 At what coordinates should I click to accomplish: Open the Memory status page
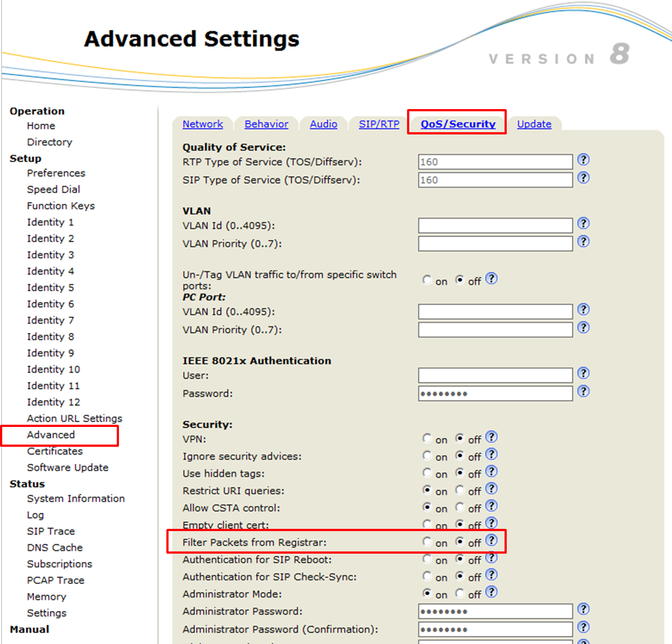[x=46, y=597]
